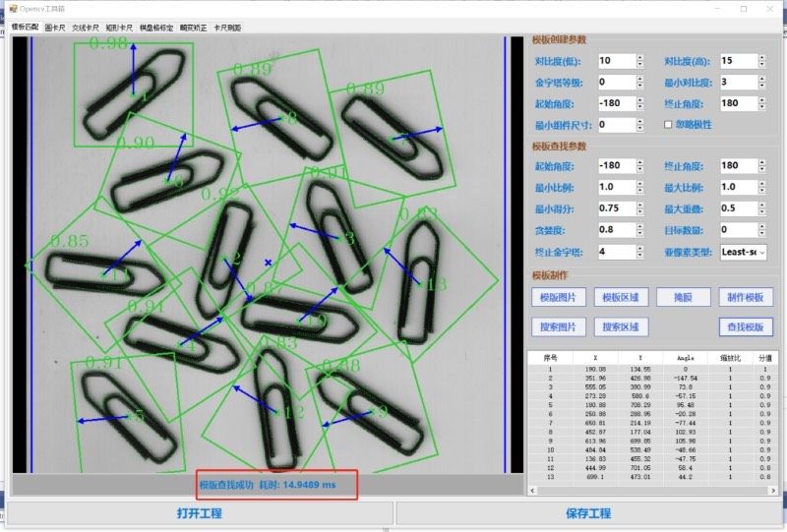Viewport: 787px width, 532px height.
Task: Decrease the 对比度(高) value with down arrow
Action: point(761,64)
